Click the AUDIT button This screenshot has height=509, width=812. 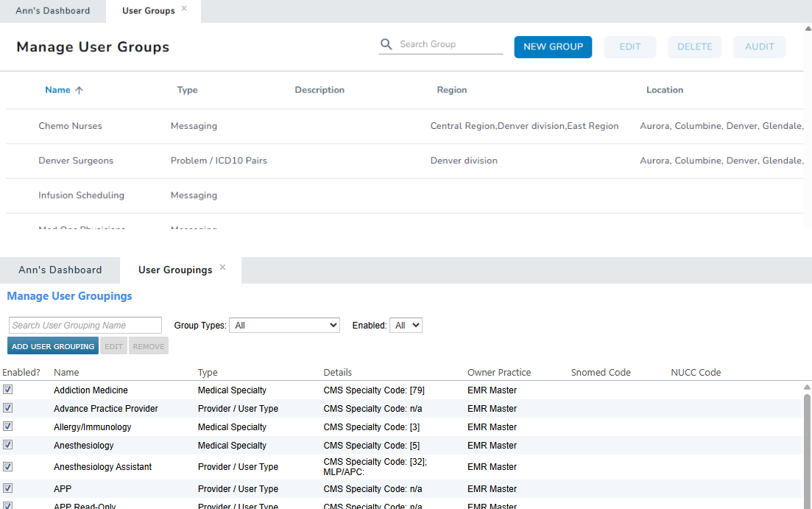coord(759,46)
